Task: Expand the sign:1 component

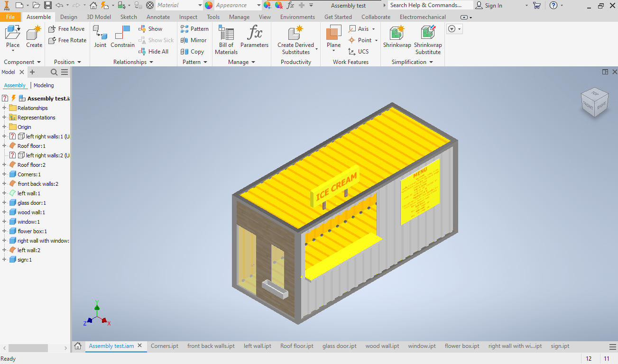Action: [x=4, y=260]
